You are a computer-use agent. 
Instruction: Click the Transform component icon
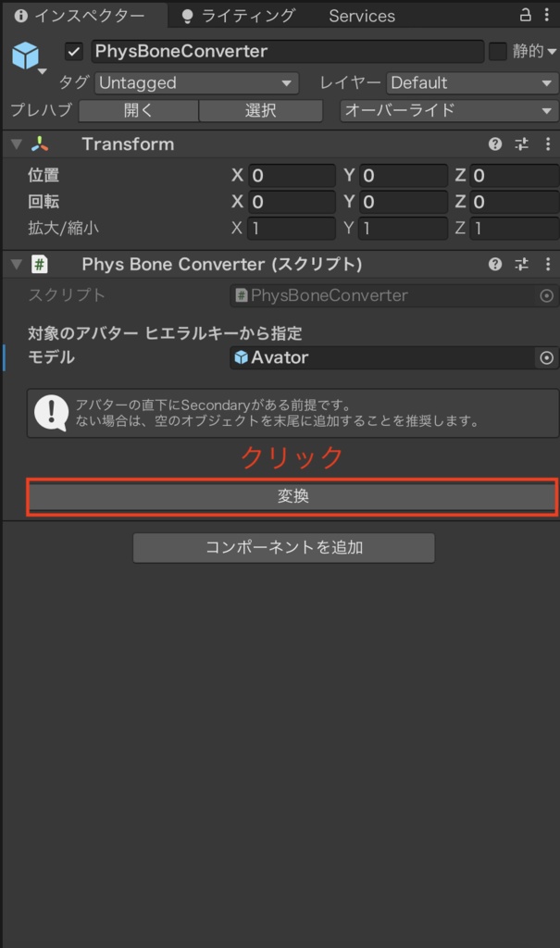click(40, 143)
